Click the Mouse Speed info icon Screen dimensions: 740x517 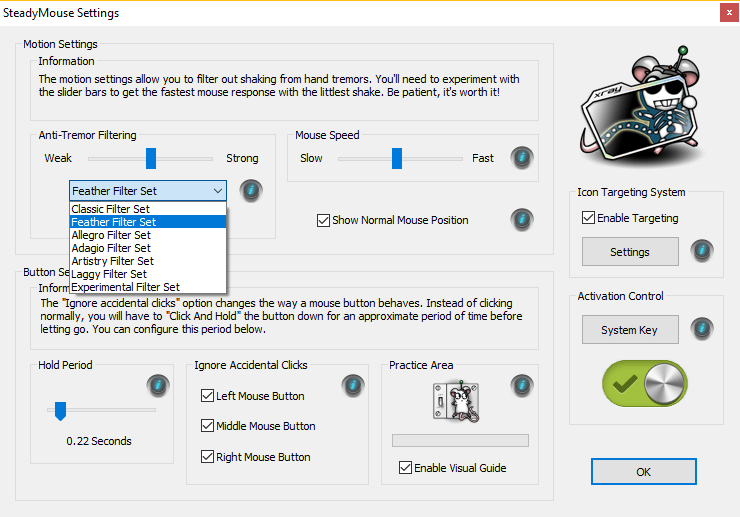coord(520,158)
